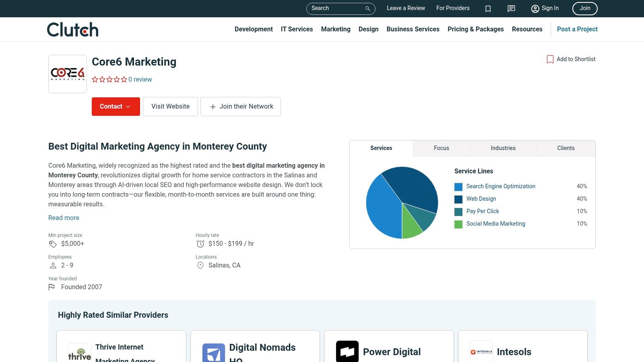Click the Clutch logo
644x362 pixels.
click(72, 29)
